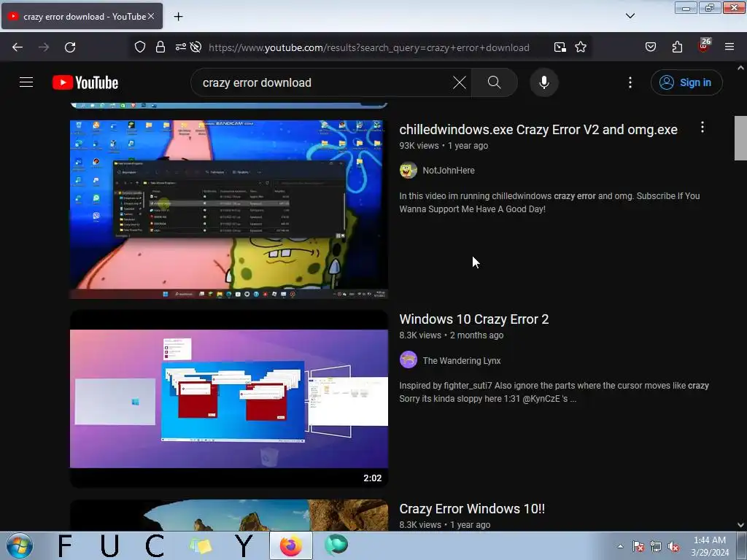Go back with the browser back arrow

tap(18, 47)
